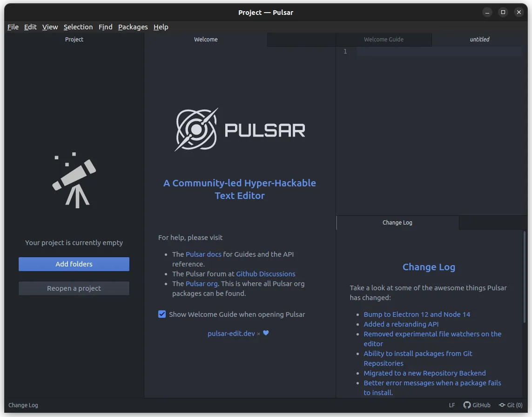This screenshot has width=532, height=417.
Task: Switch to the untitled editor tab
Action: (x=479, y=40)
